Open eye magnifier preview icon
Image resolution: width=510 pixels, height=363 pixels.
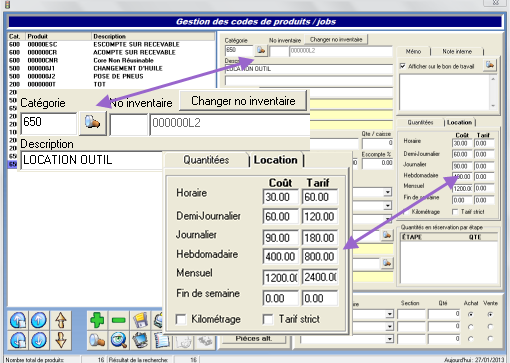(119, 341)
